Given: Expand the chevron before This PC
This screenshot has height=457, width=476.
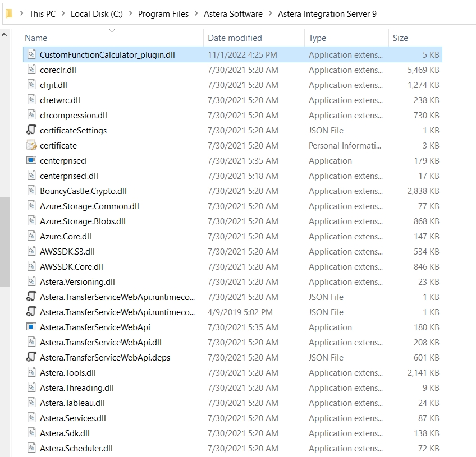Looking at the screenshot, I should click(x=21, y=13).
